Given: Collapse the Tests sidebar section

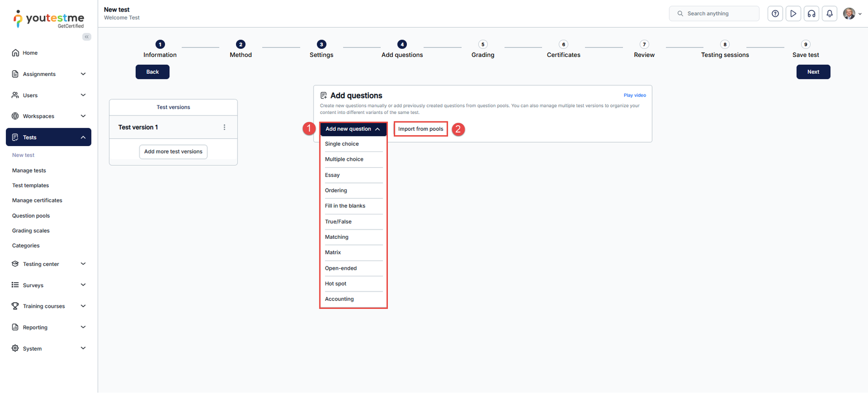Looking at the screenshot, I should [x=83, y=137].
